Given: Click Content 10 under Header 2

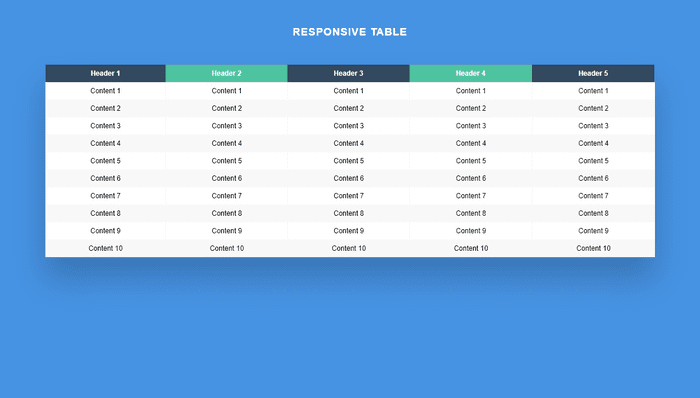Looking at the screenshot, I should point(227,249).
